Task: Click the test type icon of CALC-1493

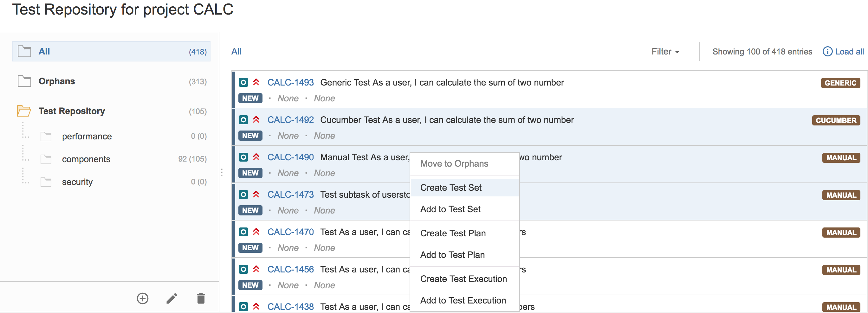Action: tap(243, 82)
